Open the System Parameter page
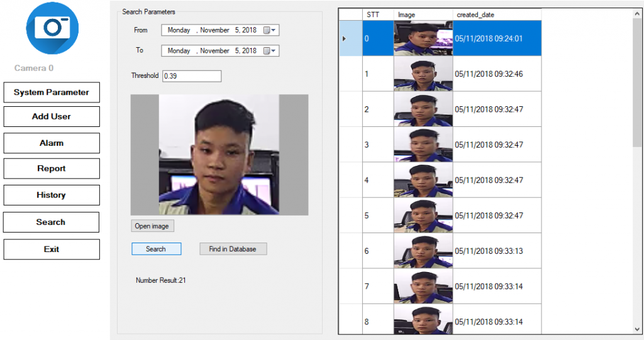The image size is (644, 340). [x=52, y=92]
